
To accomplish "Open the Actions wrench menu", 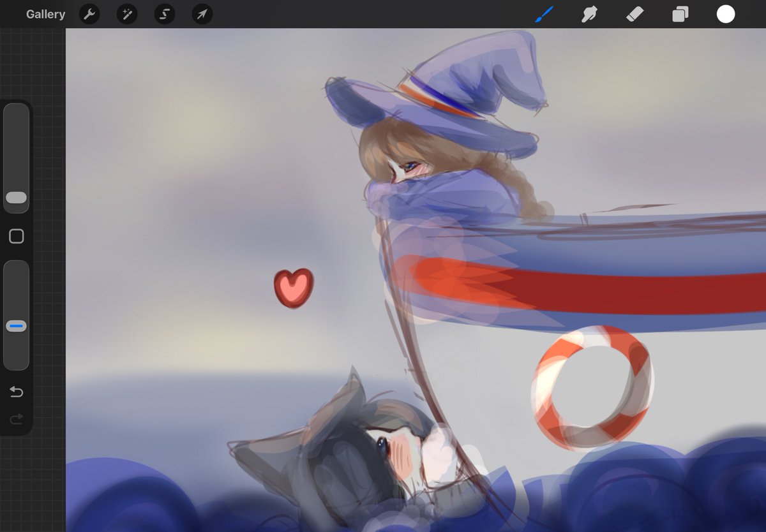I will click(x=89, y=14).
